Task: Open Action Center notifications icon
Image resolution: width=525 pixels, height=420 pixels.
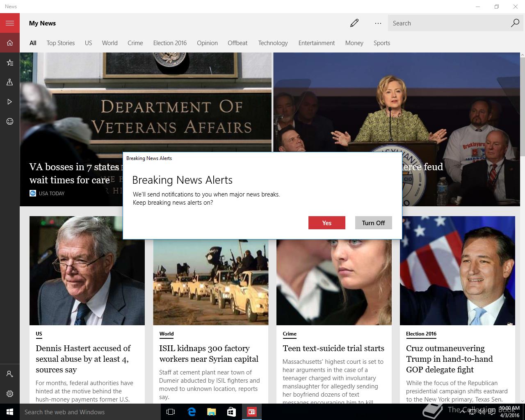Action: [x=491, y=412]
